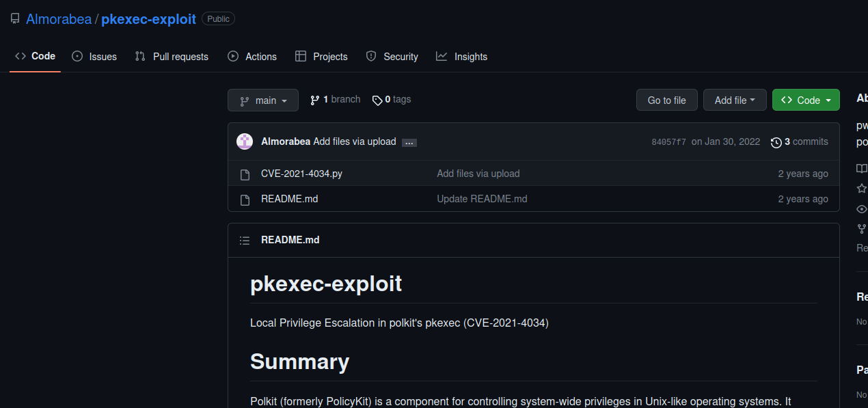Click the Pull requests merge icon
The image size is (868, 408).
coord(140,57)
